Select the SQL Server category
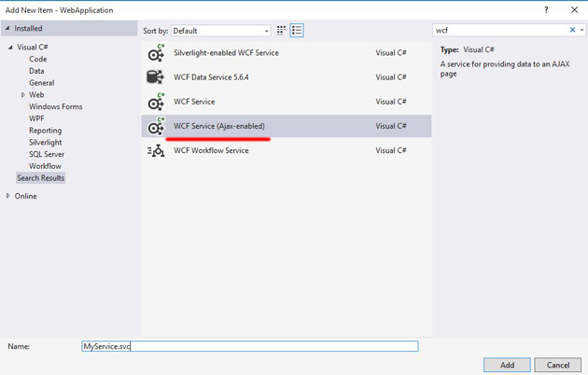The image size is (588, 375). click(47, 154)
